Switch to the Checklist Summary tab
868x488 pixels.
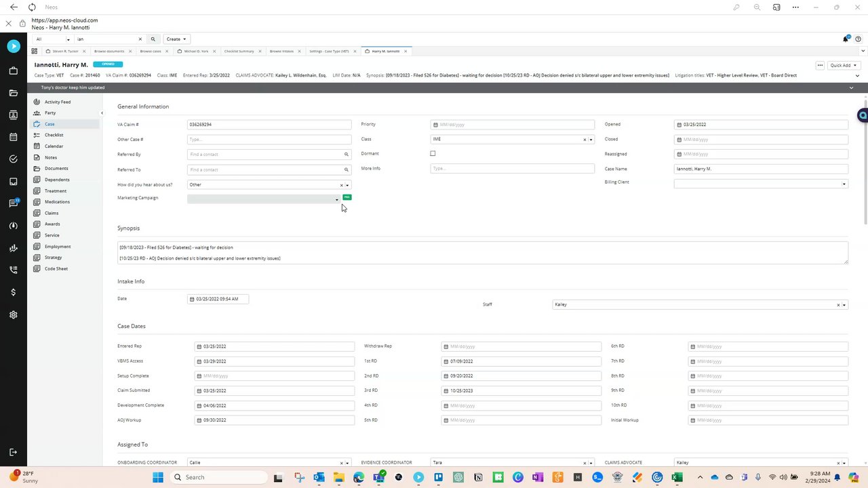pyautogui.click(x=239, y=52)
